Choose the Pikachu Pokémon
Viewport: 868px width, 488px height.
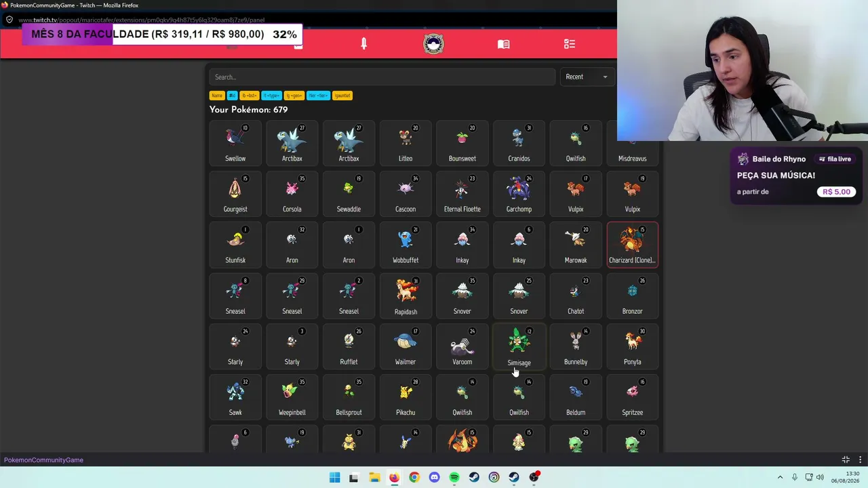(406, 398)
